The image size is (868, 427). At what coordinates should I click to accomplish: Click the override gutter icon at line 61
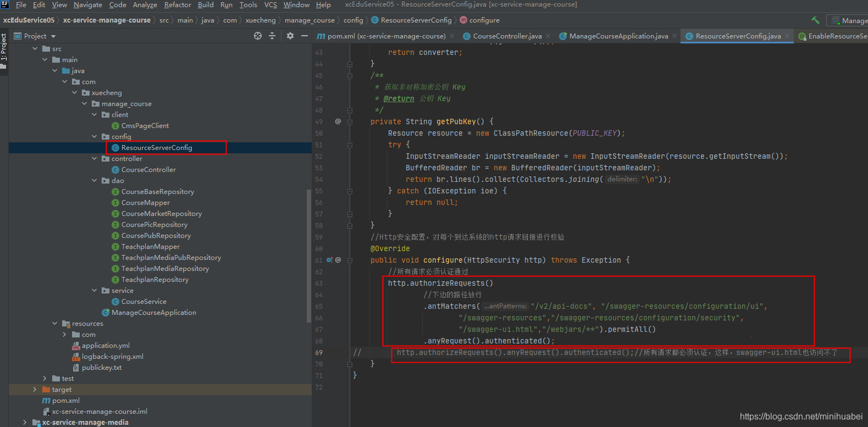(x=329, y=260)
